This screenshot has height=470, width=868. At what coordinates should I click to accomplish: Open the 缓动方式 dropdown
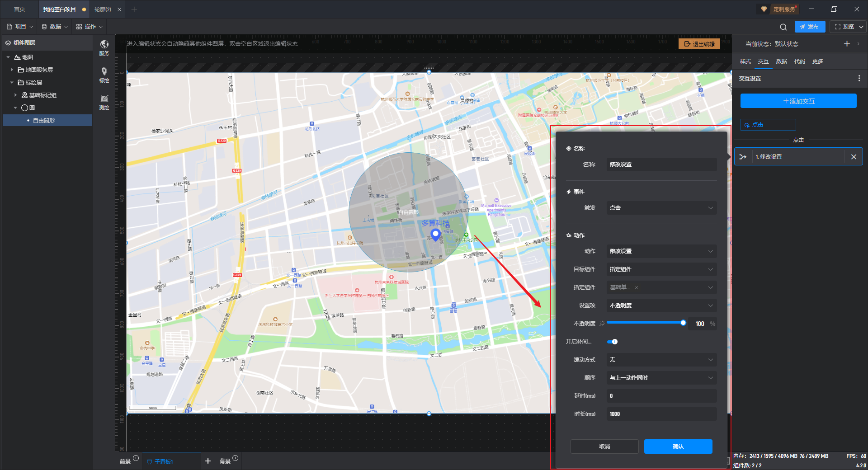661,360
